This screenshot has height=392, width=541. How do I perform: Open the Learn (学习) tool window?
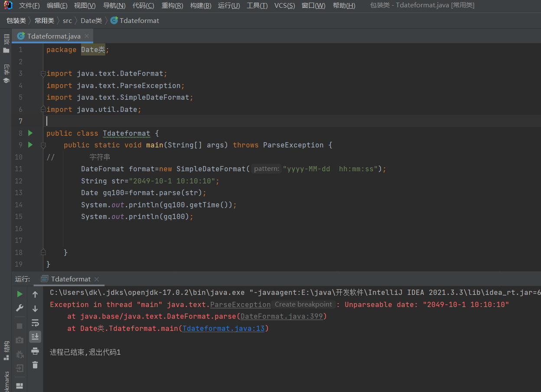[x=6, y=74]
